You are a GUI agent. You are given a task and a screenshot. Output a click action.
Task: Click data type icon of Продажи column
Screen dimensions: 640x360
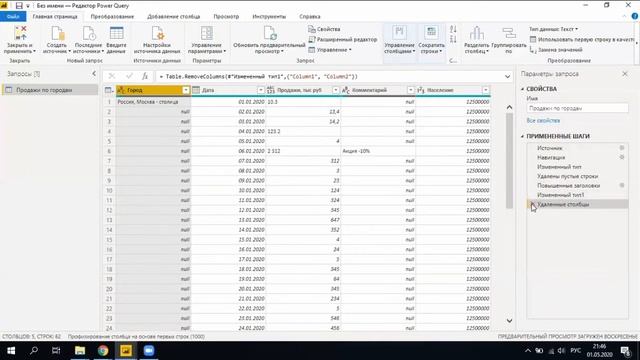(271, 90)
